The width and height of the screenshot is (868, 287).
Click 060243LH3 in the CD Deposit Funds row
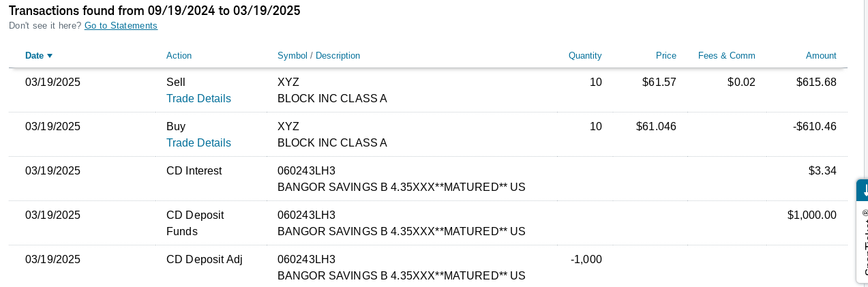306,215
